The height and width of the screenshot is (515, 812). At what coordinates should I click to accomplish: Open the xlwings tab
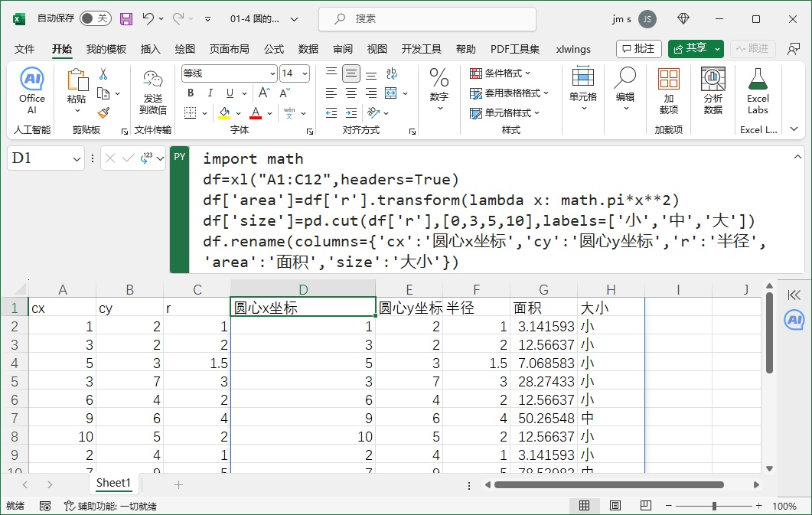click(573, 49)
